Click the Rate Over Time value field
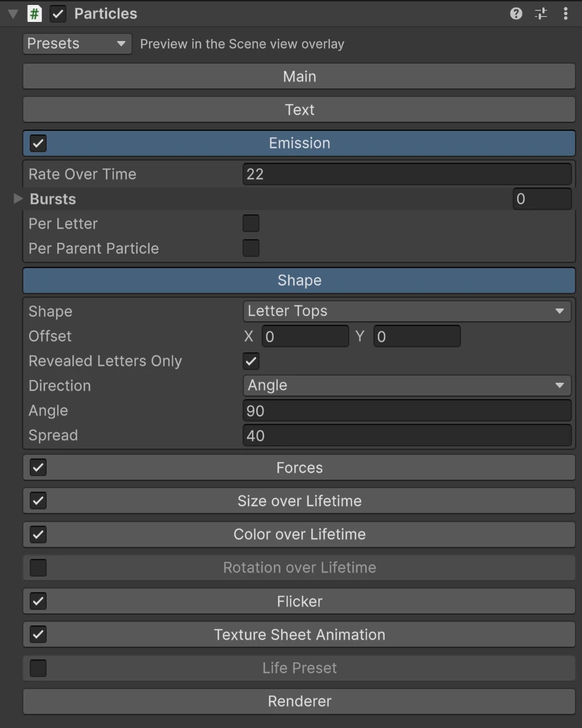 point(407,174)
